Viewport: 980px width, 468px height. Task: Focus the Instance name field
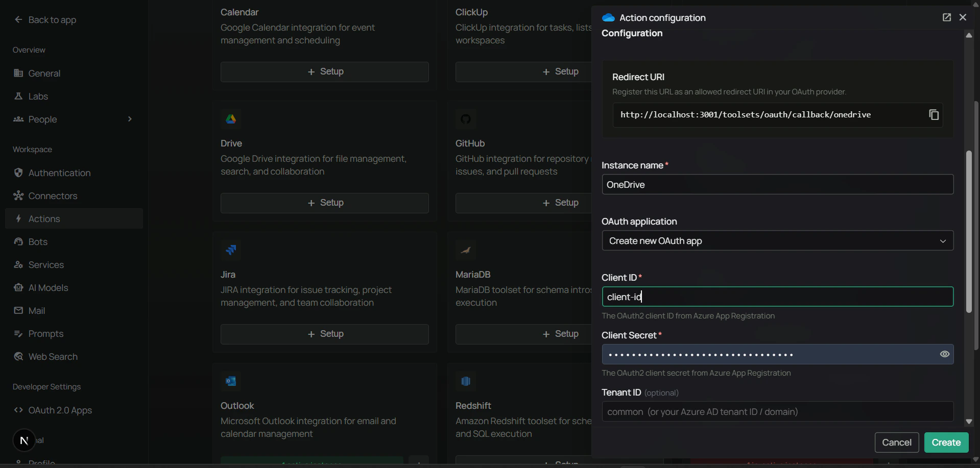(777, 184)
